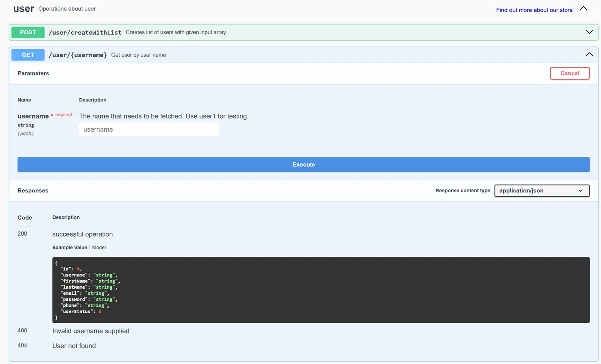Click the green POST method badge

point(28,32)
